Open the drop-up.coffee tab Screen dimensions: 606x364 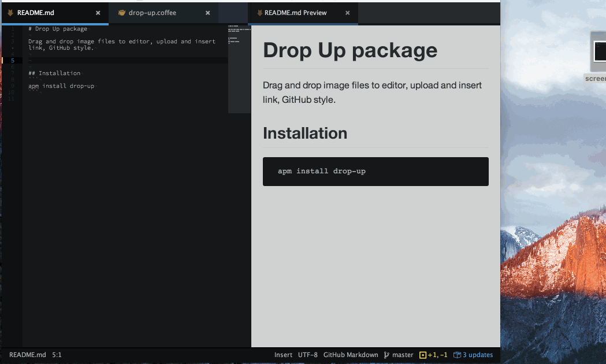[163, 13]
